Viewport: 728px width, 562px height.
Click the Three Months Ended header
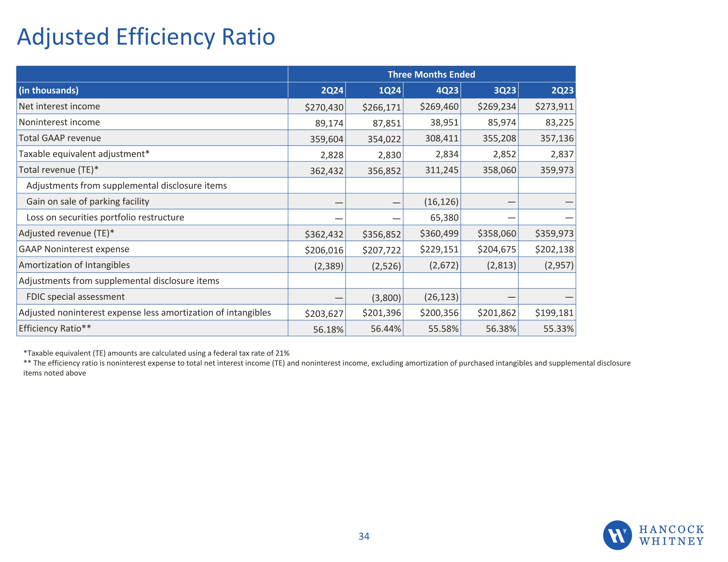[x=431, y=74]
